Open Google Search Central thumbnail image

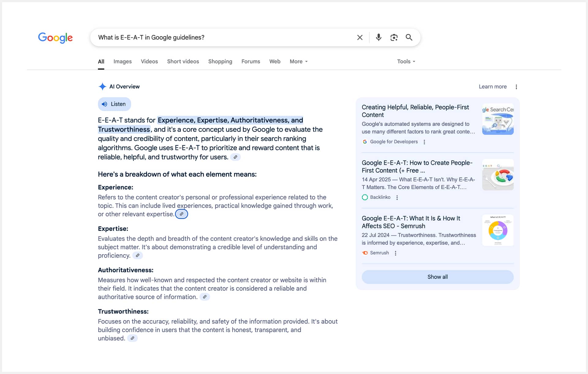pos(498,119)
